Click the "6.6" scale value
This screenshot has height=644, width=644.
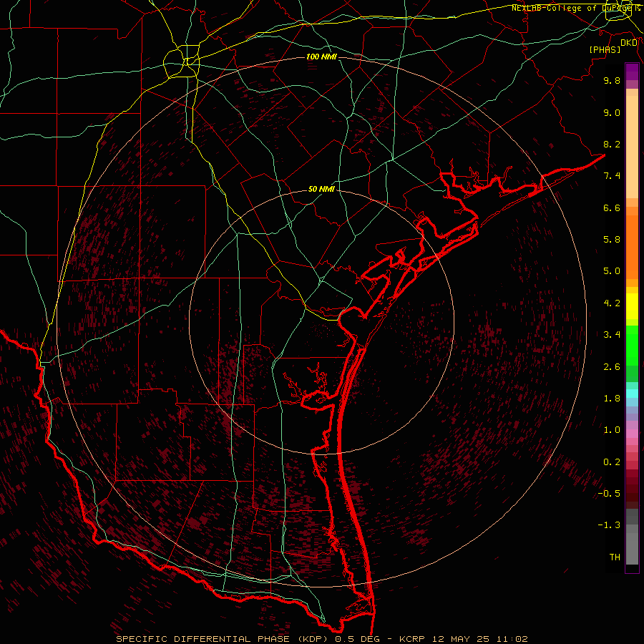coord(612,208)
